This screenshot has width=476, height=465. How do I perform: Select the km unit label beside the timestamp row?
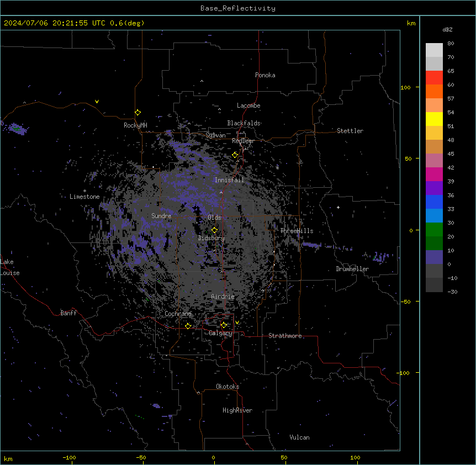tap(411, 23)
